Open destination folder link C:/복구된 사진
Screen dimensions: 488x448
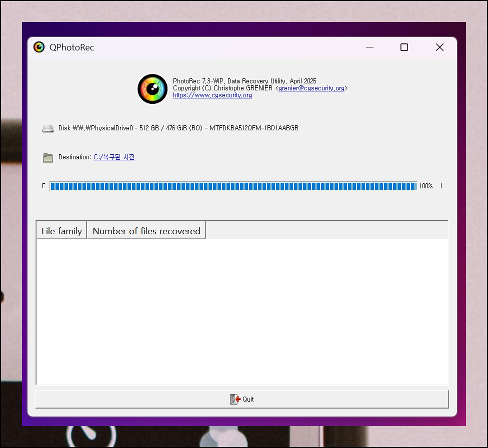click(114, 157)
